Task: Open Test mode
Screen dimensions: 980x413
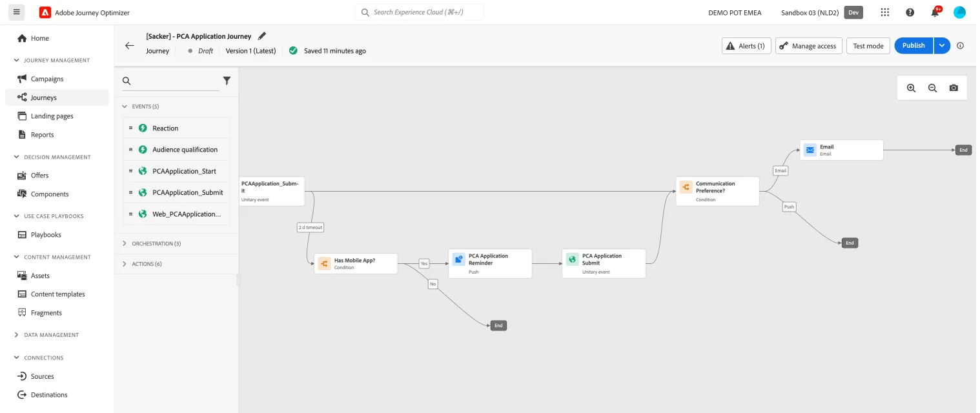Action: [x=868, y=46]
